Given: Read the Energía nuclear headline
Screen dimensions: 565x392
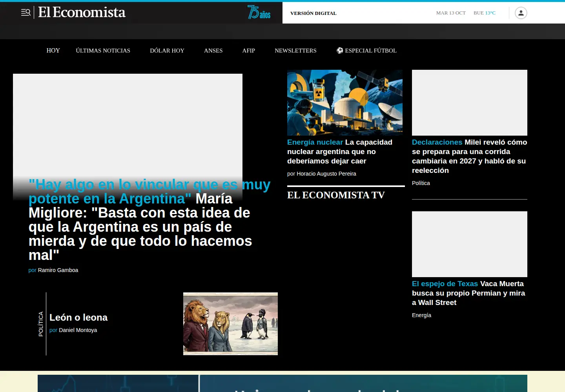Looking at the screenshot, I should 340,152.
